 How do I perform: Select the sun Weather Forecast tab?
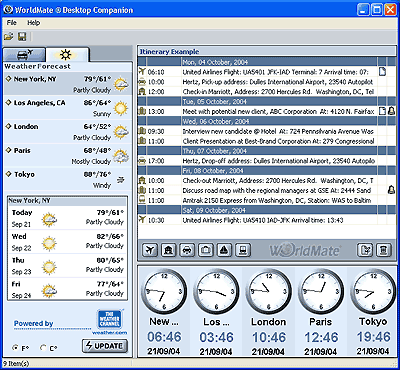66,54
